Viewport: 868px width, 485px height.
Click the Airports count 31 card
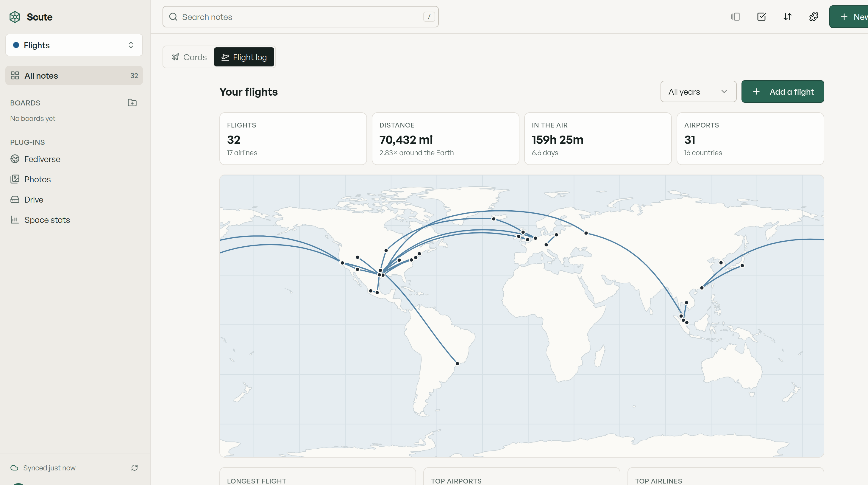tap(750, 139)
